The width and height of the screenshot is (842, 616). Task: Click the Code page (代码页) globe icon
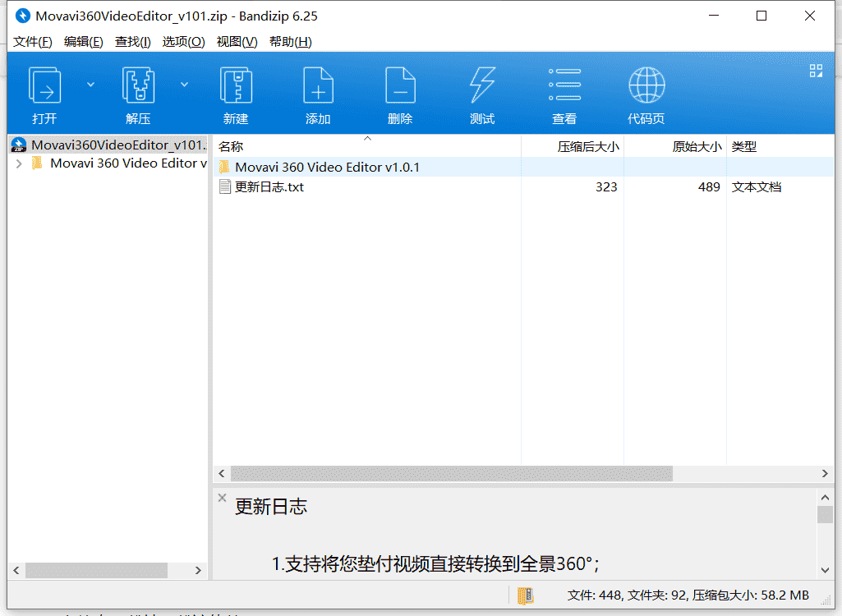[646, 85]
